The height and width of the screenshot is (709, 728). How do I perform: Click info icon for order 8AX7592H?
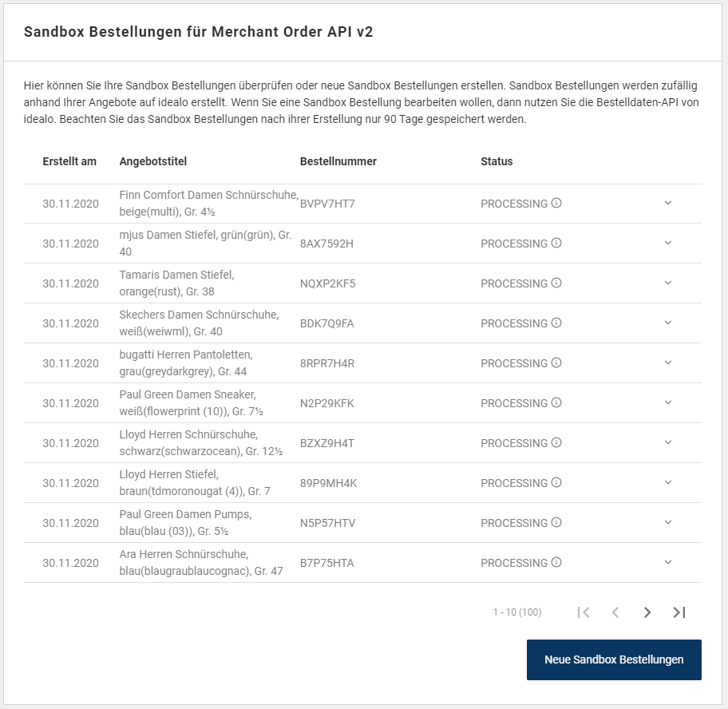556,243
